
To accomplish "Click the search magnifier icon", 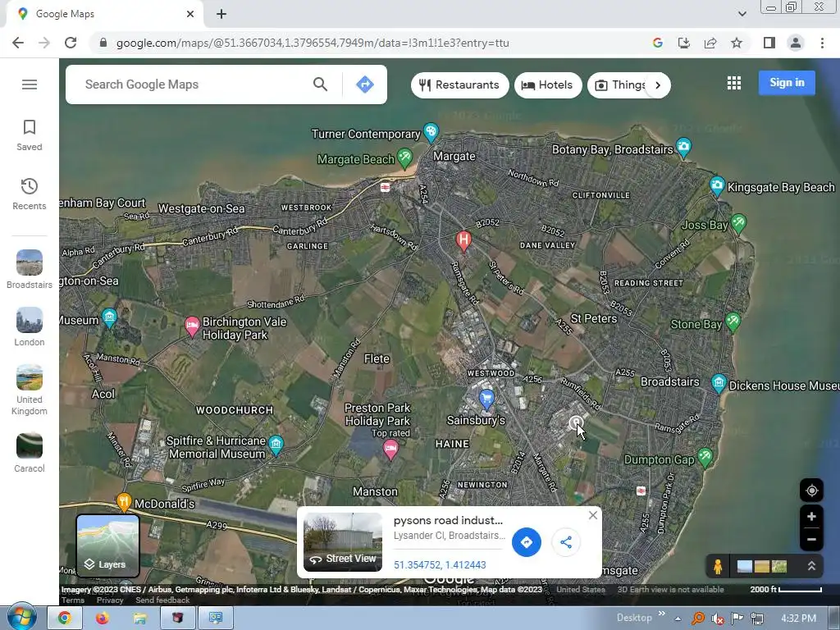I will click(x=321, y=84).
